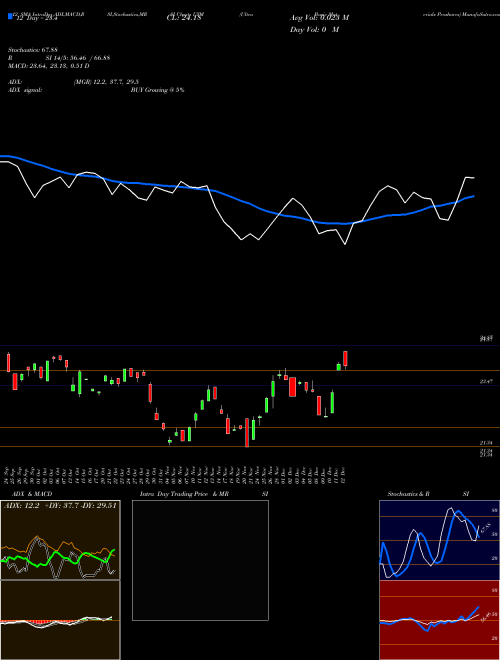Image resolution: width=500 pixels, height=660 pixels.
Task: Select the 'Stochastics: 67.88' reading
Action: click(32, 50)
